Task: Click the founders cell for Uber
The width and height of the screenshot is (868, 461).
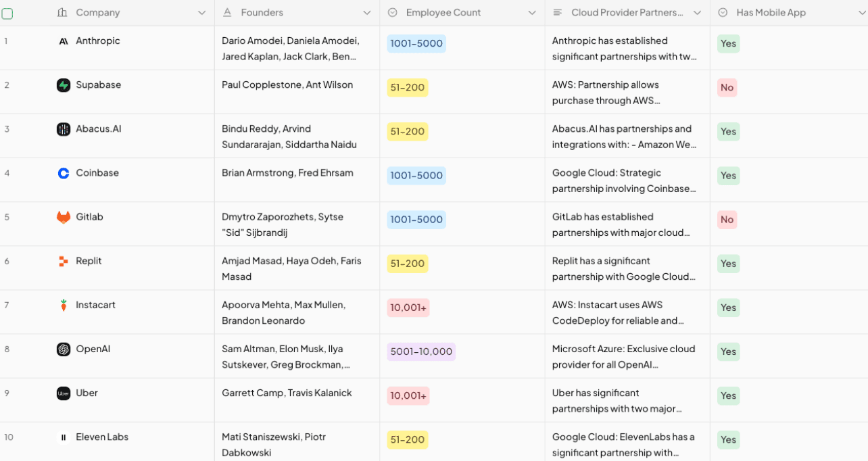Action: [x=287, y=393]
